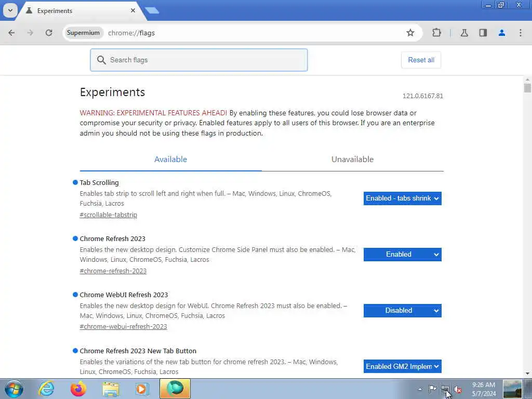Image resolution: width=532 pixels, height=399 pixels.
Task: Click the version number 121.0.6167.81
Action: (423, 96)
